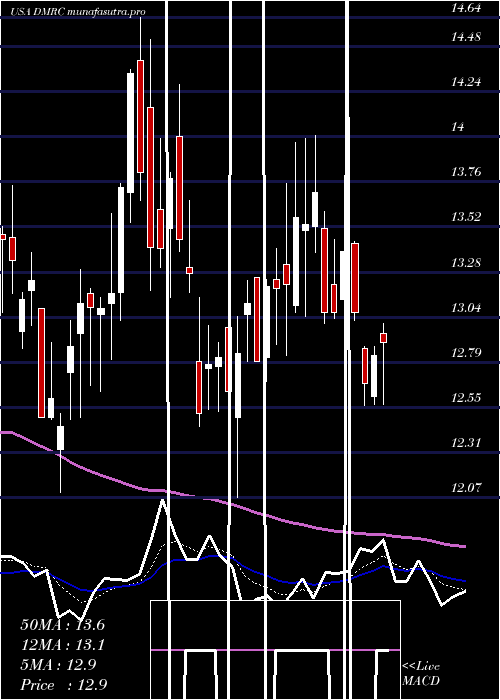Click the 14.24 price axis label
The height and width of the screenshot is (700, 500).
(x=466, y=82)
